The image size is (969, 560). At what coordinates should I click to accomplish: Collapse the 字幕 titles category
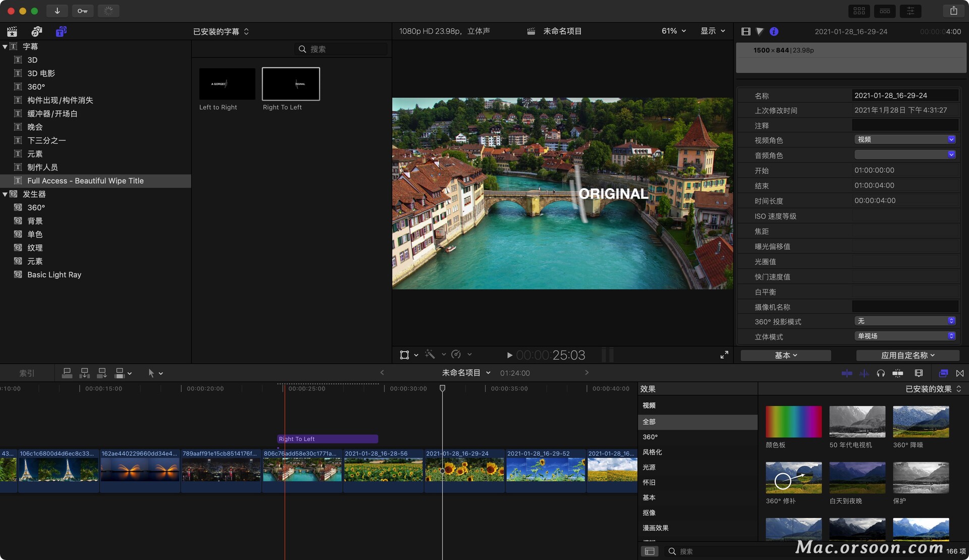[5, 46]
